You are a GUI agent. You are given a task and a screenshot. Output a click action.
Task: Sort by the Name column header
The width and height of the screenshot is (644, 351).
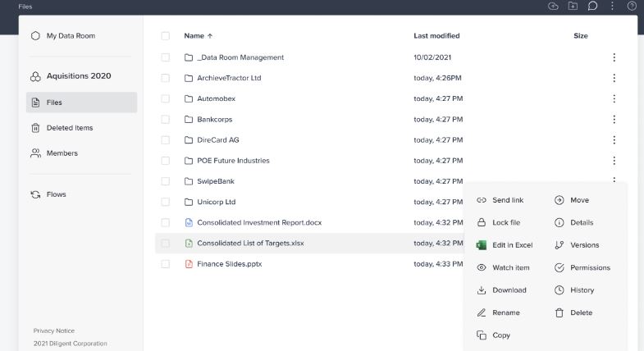[198, 36]
